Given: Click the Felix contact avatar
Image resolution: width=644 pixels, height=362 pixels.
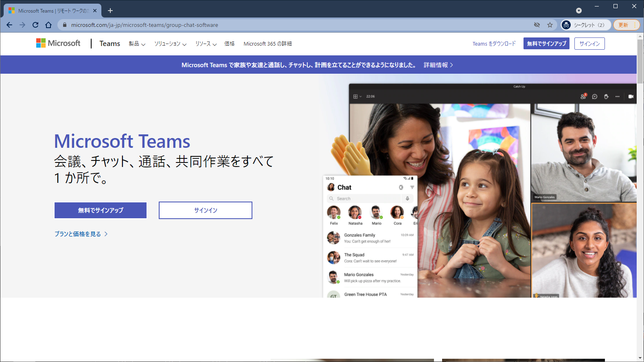Looking at the screenshot, I should (x=334, y=212).
